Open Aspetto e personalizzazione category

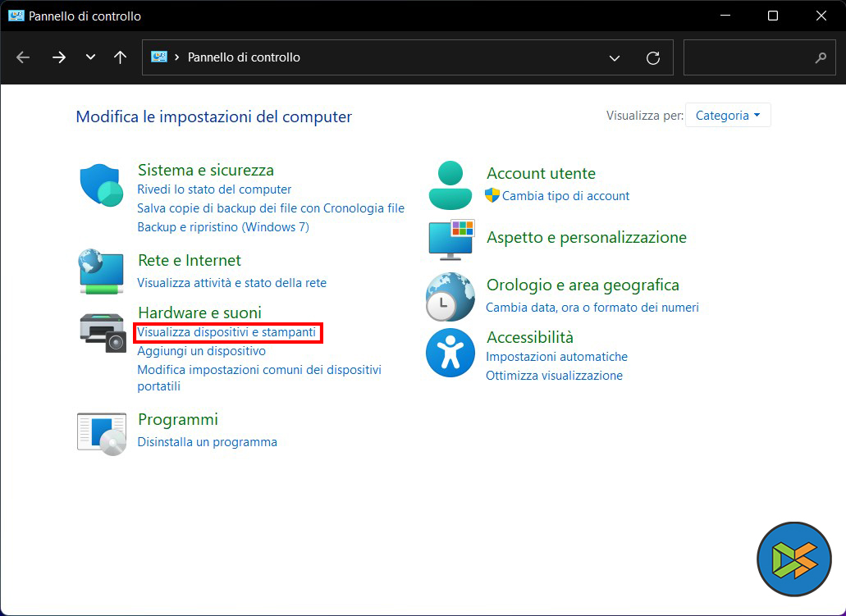tap(587, 237)
